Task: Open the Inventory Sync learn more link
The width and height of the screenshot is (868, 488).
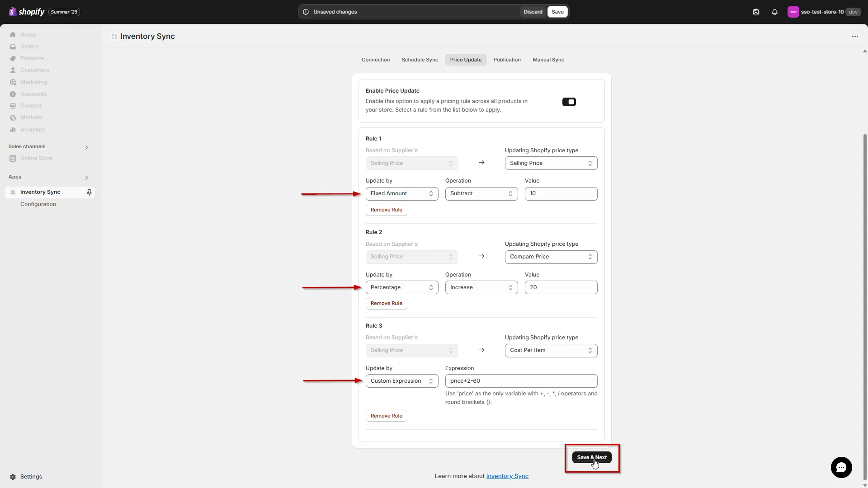Action: 507,476
